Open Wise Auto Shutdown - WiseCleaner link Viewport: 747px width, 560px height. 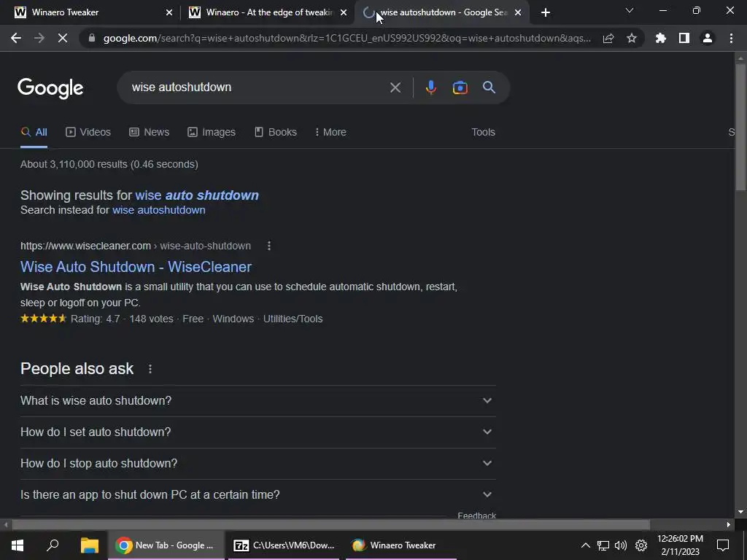point(136,267)
